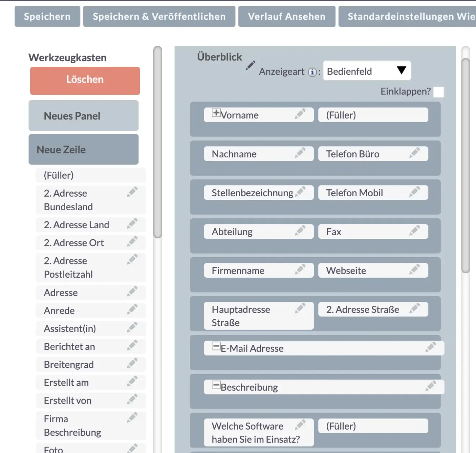Open the Anzeigeart dropdown showing Bedienfeld
Viewport: 476px width, 453px height.
366,71
